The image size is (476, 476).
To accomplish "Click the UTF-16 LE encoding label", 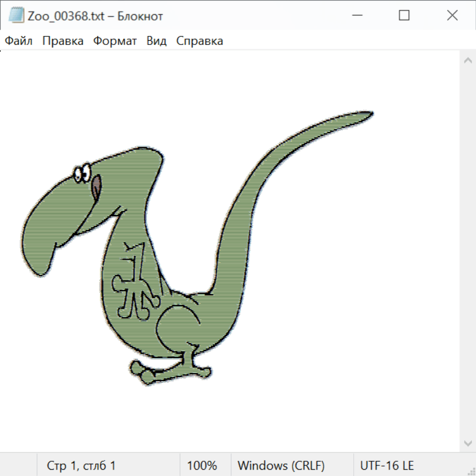I will pos(387,465).
